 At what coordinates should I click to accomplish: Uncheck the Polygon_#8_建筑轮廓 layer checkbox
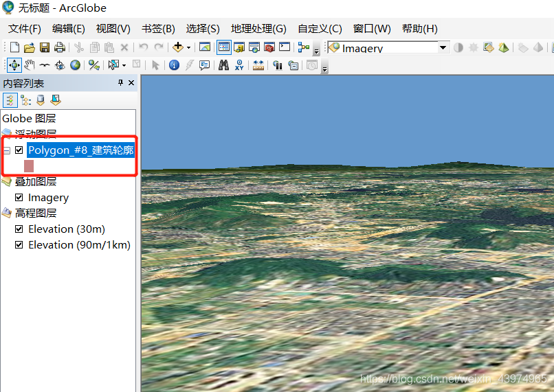pyautogui.click(x=19, y=150)
